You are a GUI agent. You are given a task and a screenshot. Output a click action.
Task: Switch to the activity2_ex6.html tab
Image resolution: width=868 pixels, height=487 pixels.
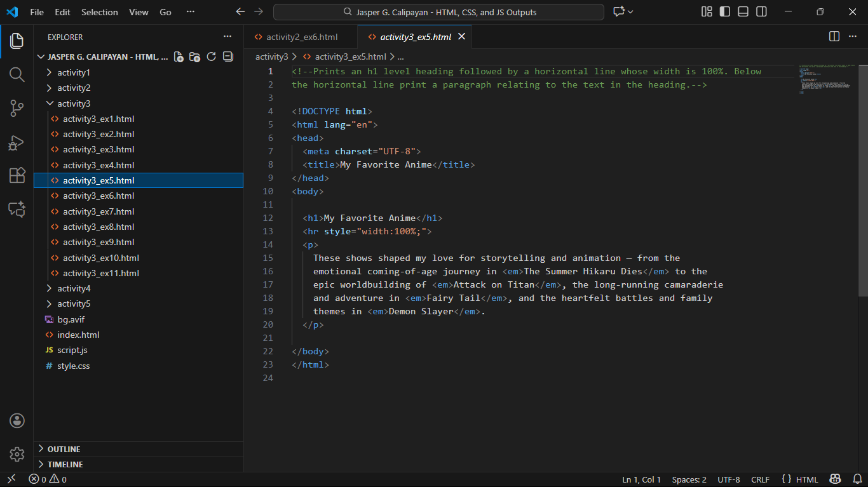point(301,37)
